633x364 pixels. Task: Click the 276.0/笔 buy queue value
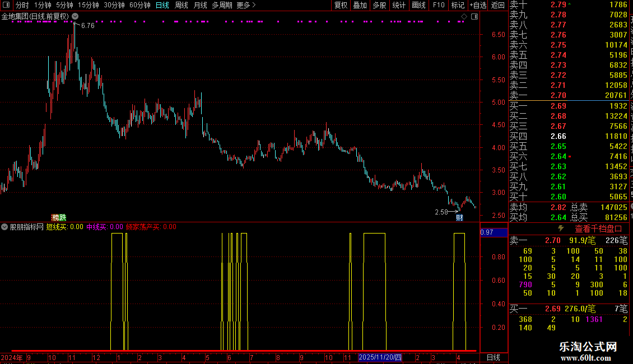pyautogui.click(x=580, y=309)
